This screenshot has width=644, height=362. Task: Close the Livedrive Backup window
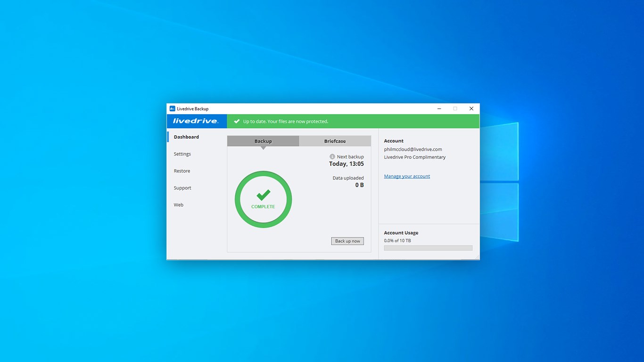coord(471,108)
